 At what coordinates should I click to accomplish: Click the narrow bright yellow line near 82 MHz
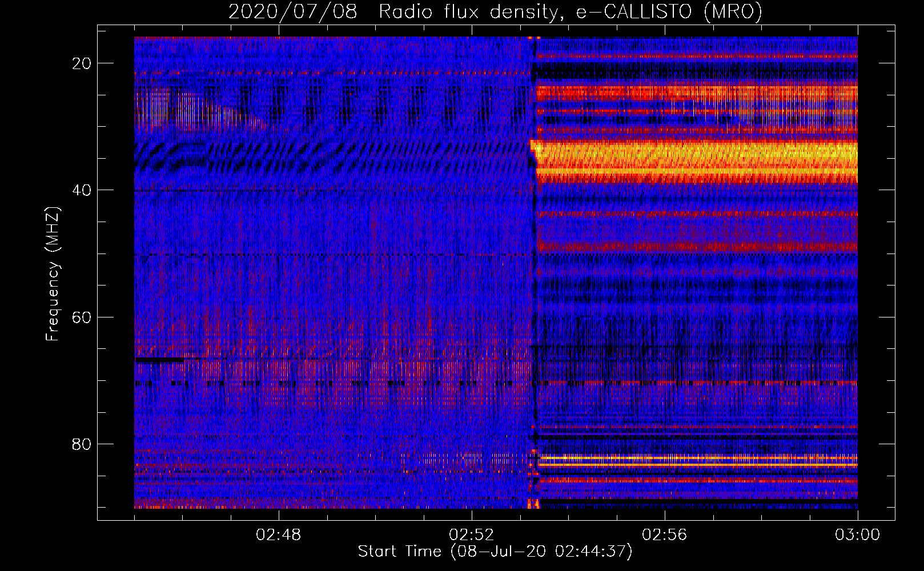[699, 458]
